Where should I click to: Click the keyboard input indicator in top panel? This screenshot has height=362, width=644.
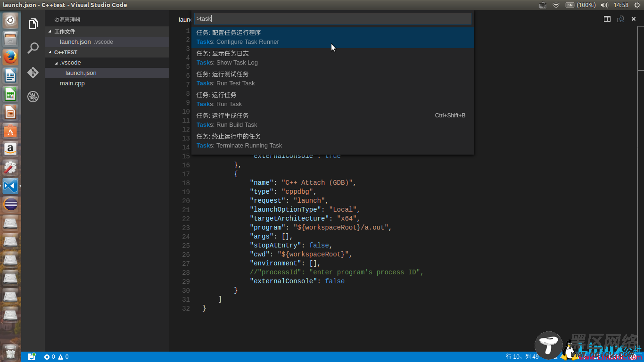[543, 5]
